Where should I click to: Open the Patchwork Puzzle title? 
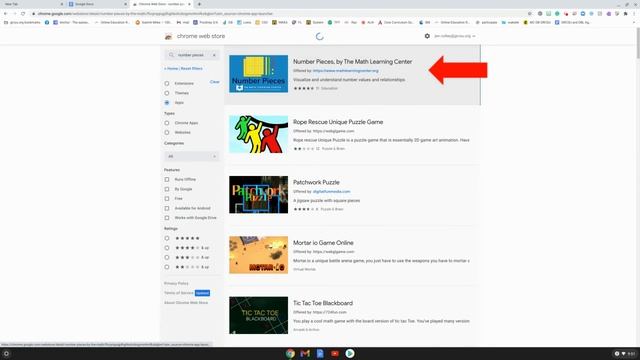[x=316, y=182]
